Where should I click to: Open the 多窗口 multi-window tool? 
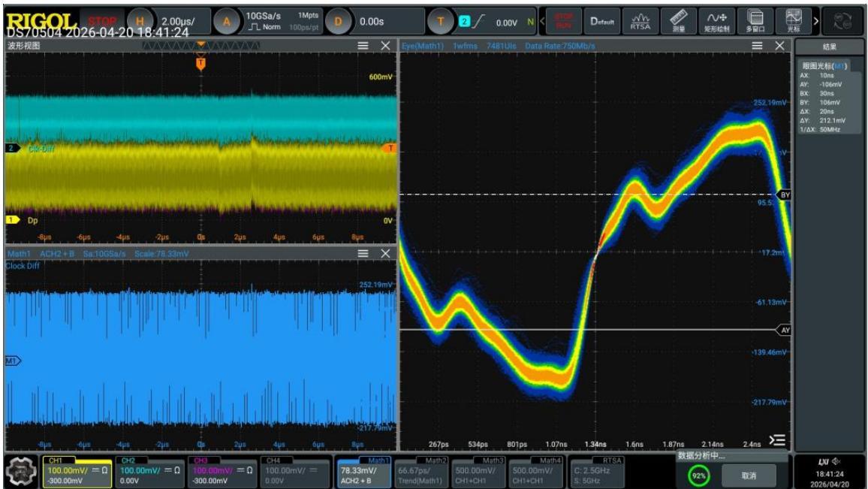click(x=755, y=22)
